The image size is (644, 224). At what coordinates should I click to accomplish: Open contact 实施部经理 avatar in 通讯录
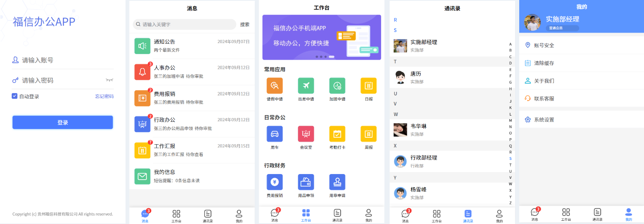[400, 46]
